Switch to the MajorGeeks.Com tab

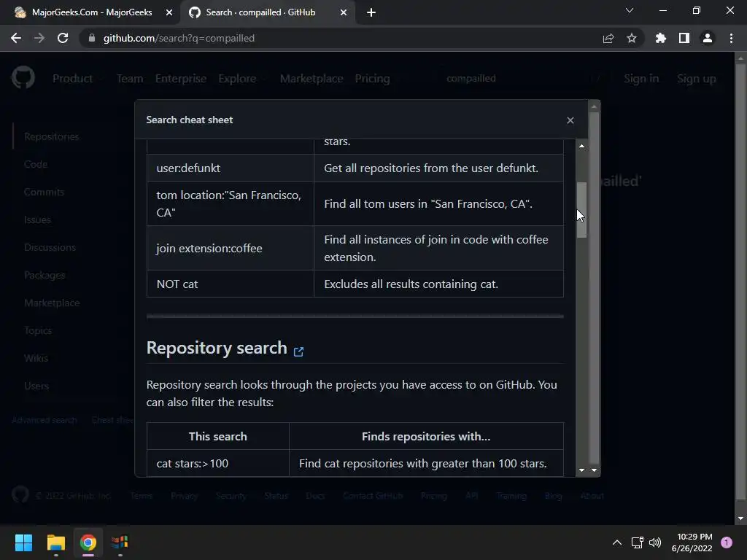click(x=90, y=12)
